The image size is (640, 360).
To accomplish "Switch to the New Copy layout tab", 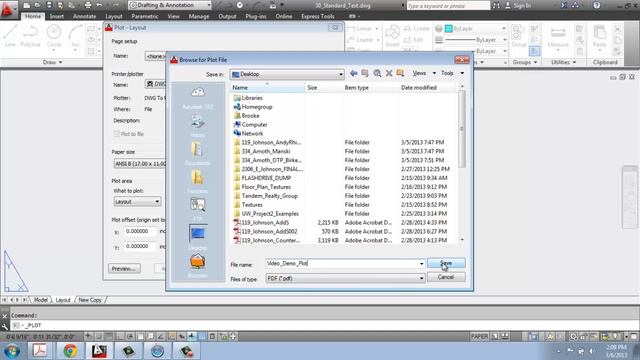I will [x=90, y=300].
